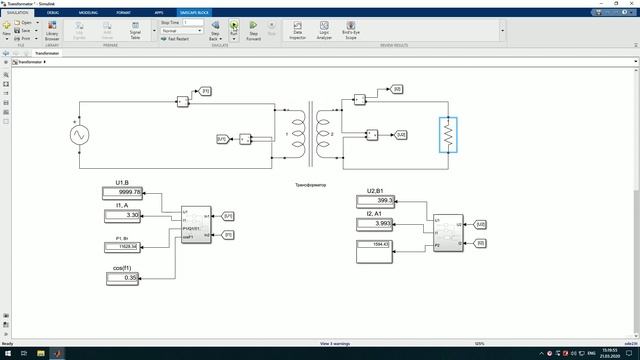The height and width of the screenshot is (360, 640).
Task: Expand the New model dropdown arrow
Action: pos(7,39)
